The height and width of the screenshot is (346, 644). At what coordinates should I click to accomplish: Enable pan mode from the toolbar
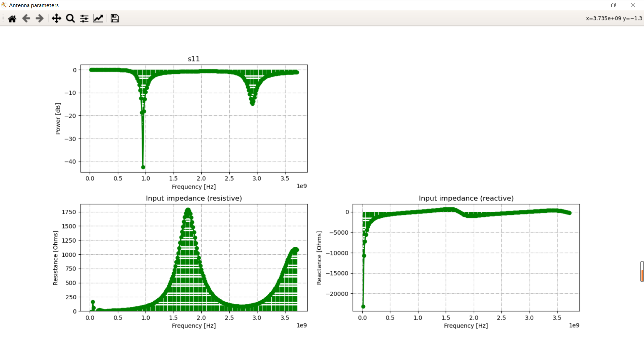tap(56, 18)
